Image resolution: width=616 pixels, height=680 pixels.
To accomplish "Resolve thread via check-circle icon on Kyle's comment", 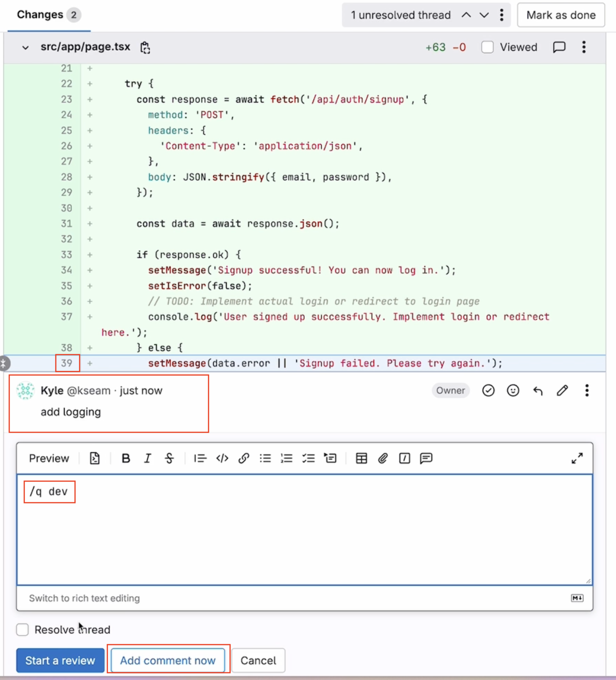I will click(488, 391).
